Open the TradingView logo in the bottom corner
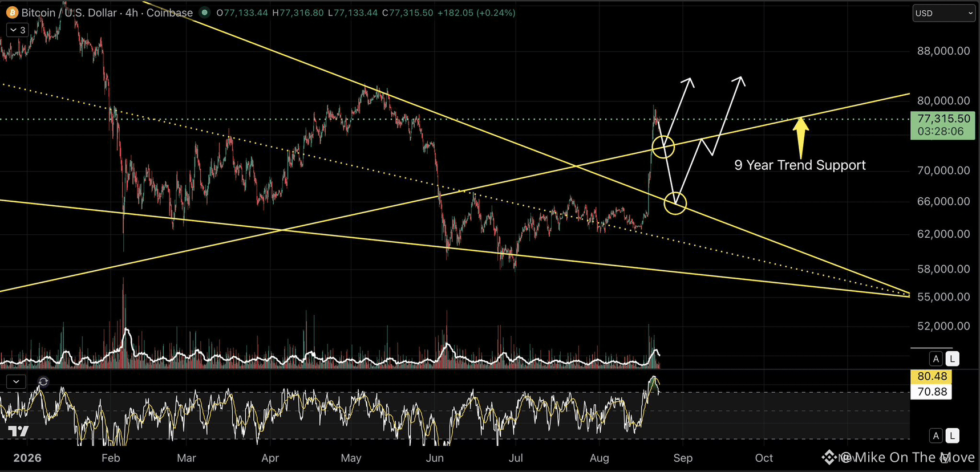This screenshot has width=980, height=472. click(18, 431)
